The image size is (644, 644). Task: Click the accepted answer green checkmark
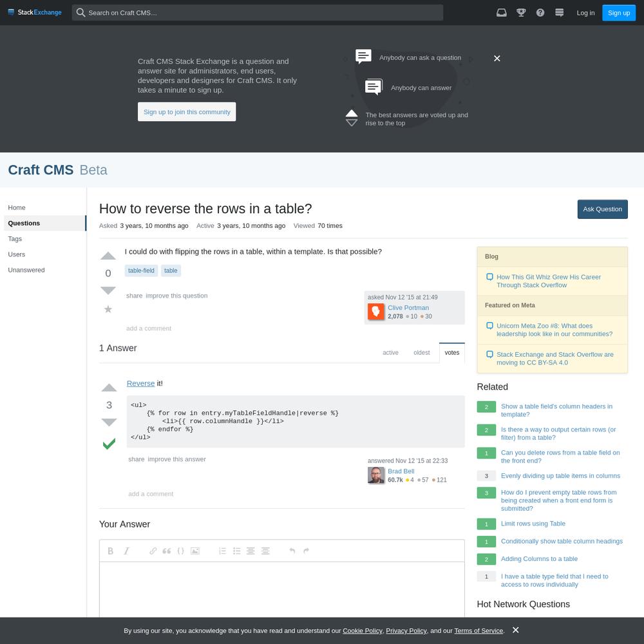tap(109, 444)
